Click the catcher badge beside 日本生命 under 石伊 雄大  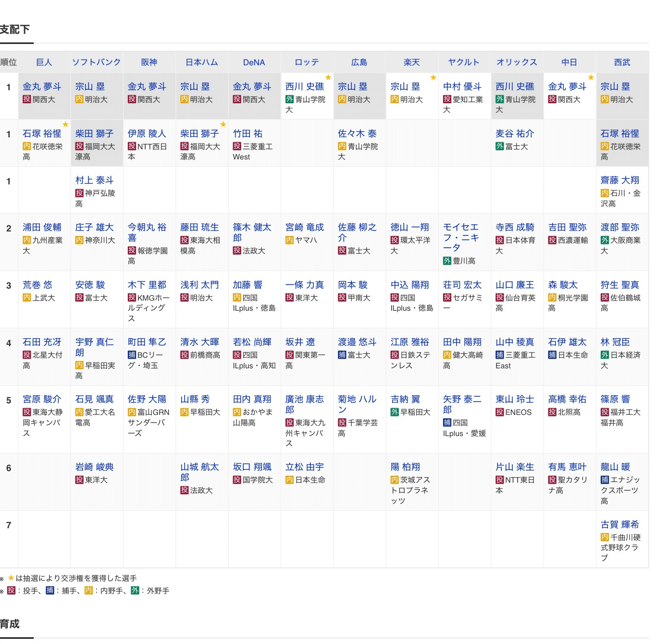click(x=552, y=355)
